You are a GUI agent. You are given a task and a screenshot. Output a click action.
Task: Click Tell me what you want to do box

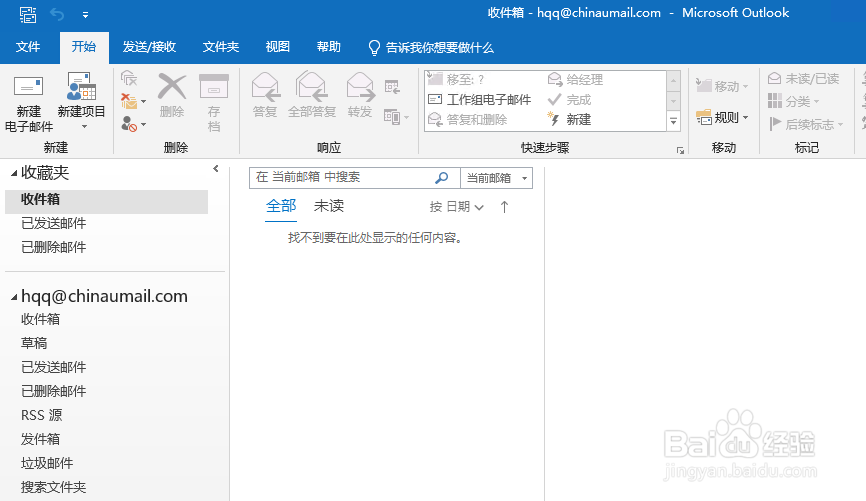(x=431, y=48)
